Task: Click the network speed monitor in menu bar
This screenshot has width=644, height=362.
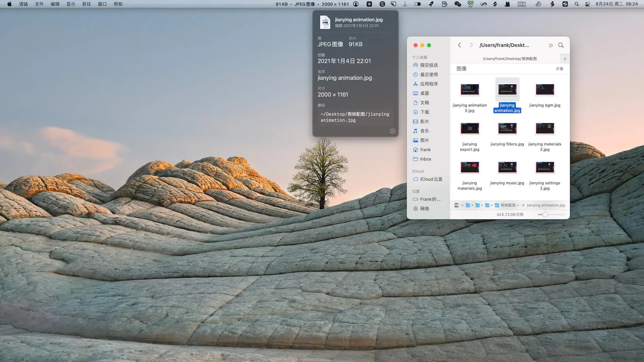Action: pos(522,4)
